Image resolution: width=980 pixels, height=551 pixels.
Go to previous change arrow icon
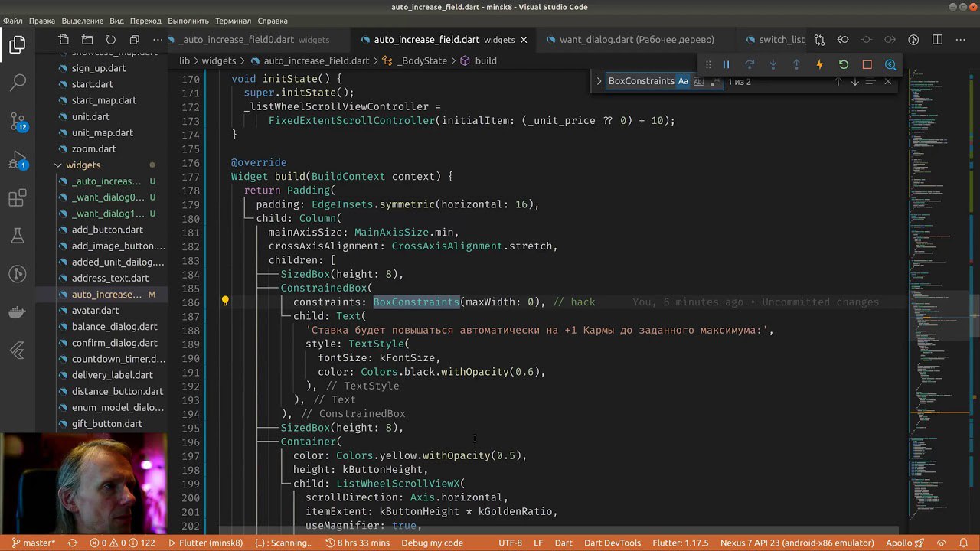click(x=843, y=40)
